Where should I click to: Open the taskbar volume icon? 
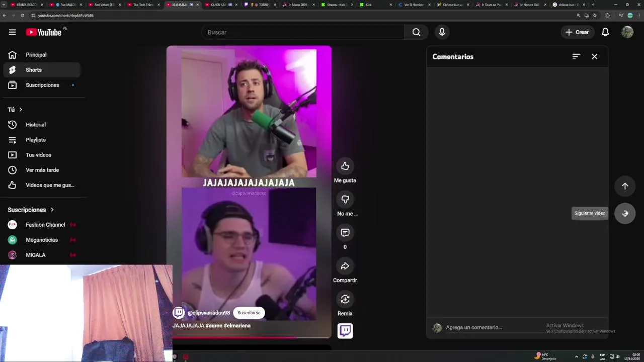(x=618, y=356)
